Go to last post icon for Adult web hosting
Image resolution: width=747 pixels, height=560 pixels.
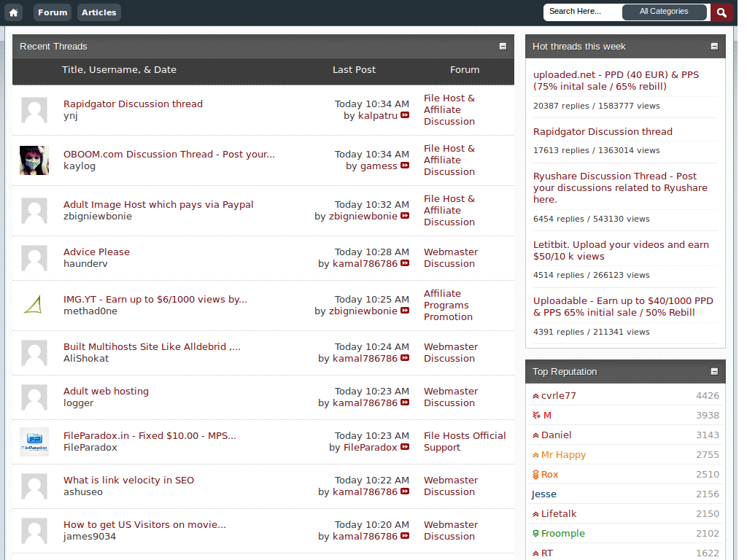405,402
